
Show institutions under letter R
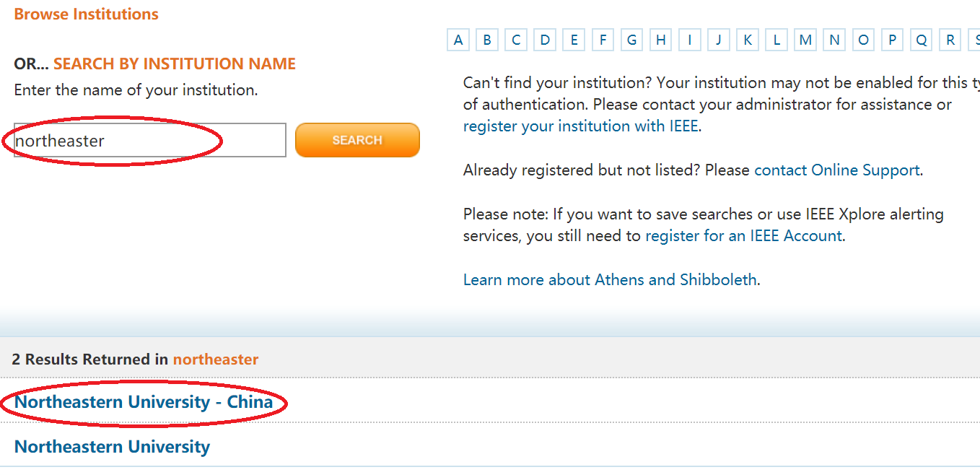point(950,40)
